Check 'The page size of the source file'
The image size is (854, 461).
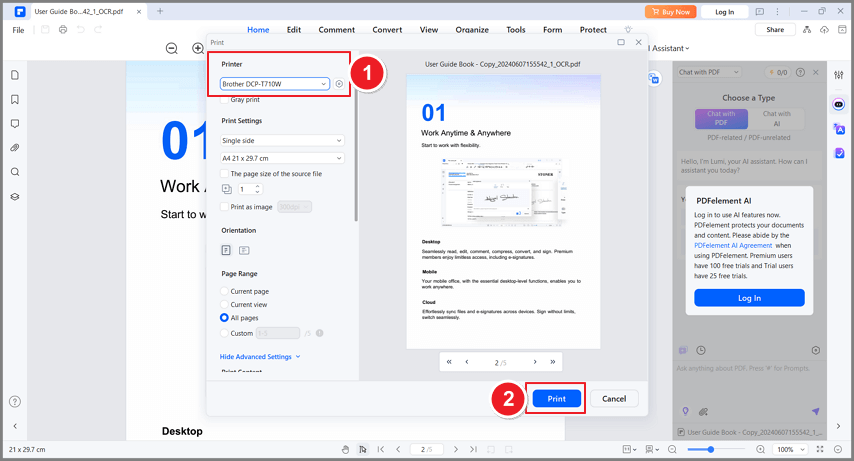coord(224,174)
